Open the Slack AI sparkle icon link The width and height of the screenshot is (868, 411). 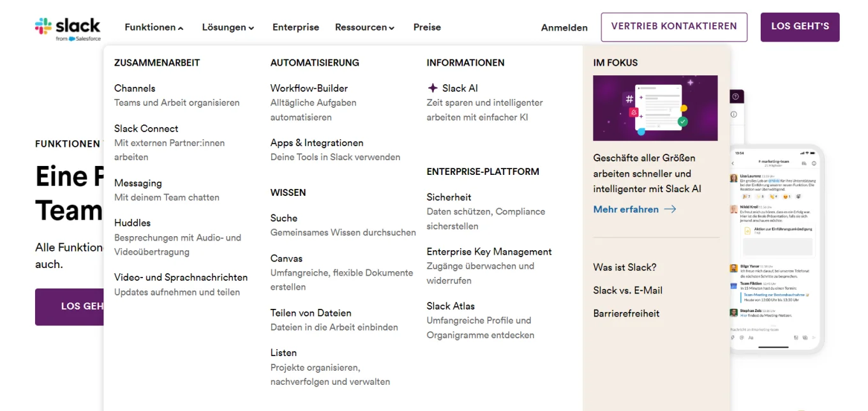(433, 88)
